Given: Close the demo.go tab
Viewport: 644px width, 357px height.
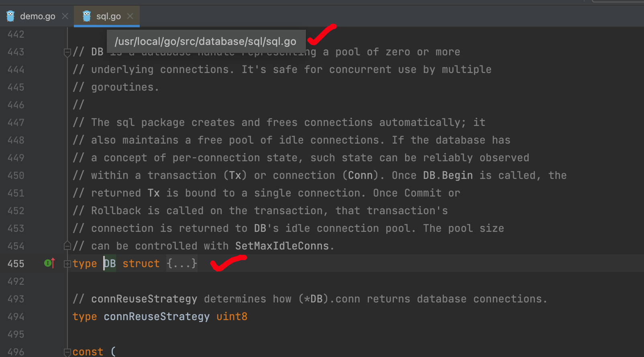Looking at the screenshot, I should (65, 16).
